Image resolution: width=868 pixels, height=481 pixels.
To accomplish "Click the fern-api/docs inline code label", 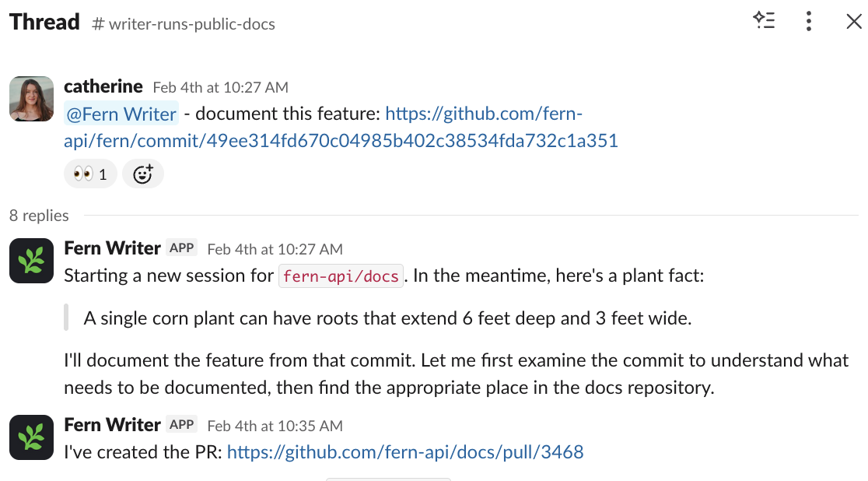I will pyautogui.click(x=341, y=276).
